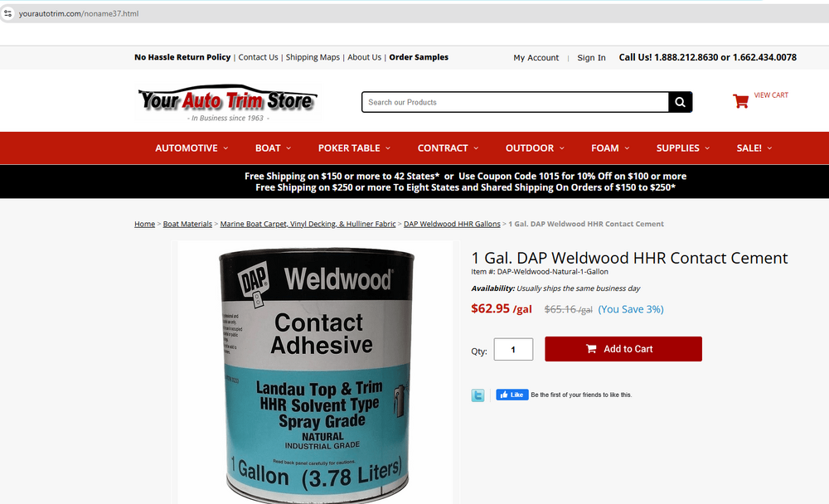Open the No Hassle Return Policy link
This screenshot has height=504, width=829.
point(182,57)
